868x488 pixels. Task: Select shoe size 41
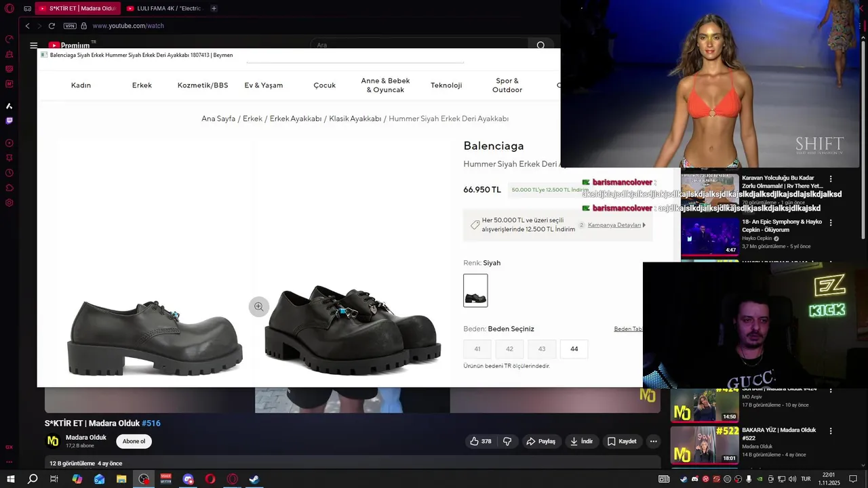[x=477, y=349]
